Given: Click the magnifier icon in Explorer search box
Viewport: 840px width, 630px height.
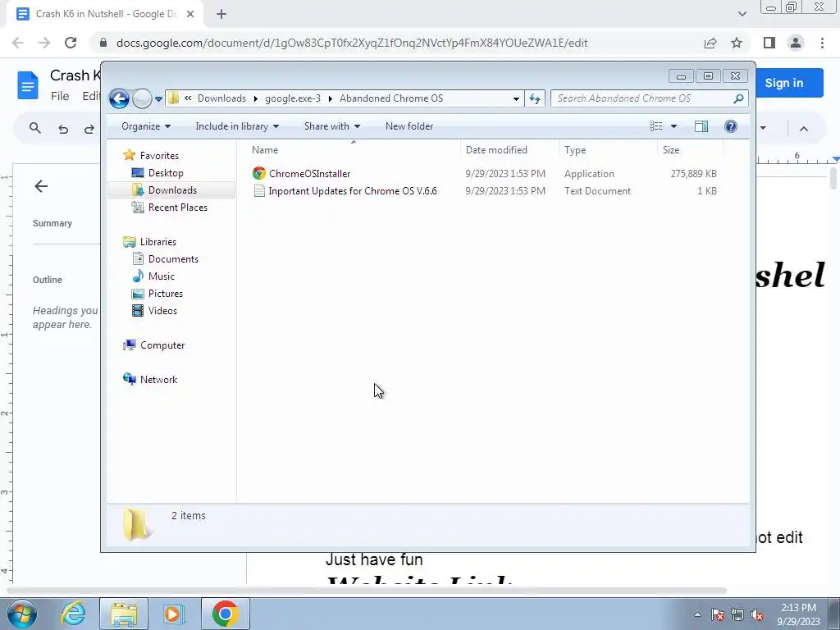Looking at the screenshot, I should click(x=738, y=98).
